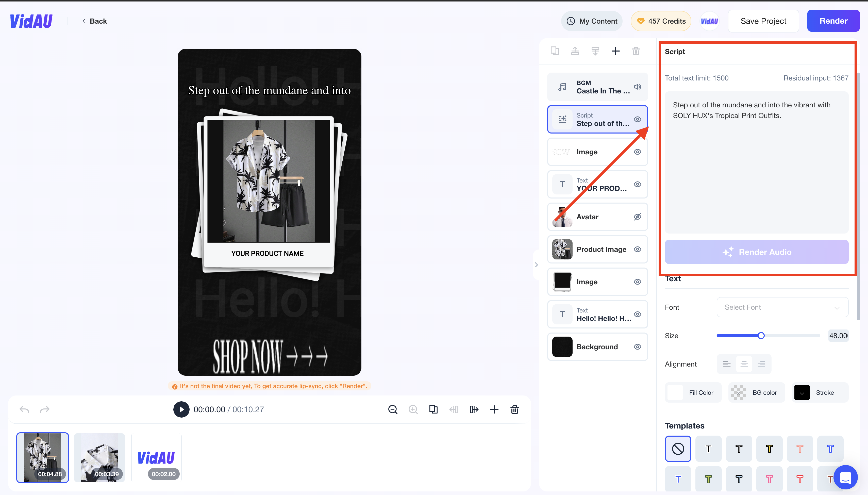Expand Stroke color options
The height and width of the screenshot is (495, 868).
coord(802,393)
